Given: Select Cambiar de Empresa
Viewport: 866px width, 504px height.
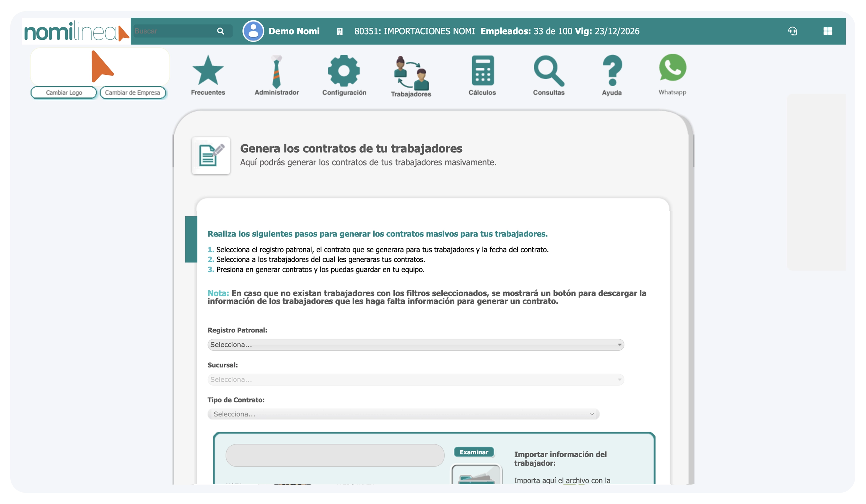Looking at the screenshot, I should 133,92.
